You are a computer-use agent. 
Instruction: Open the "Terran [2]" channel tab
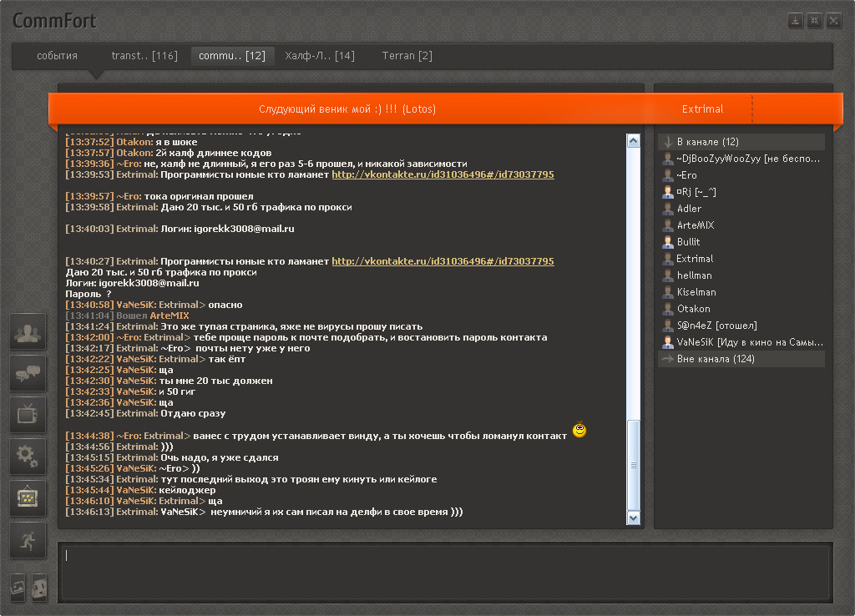click(407, 56)
